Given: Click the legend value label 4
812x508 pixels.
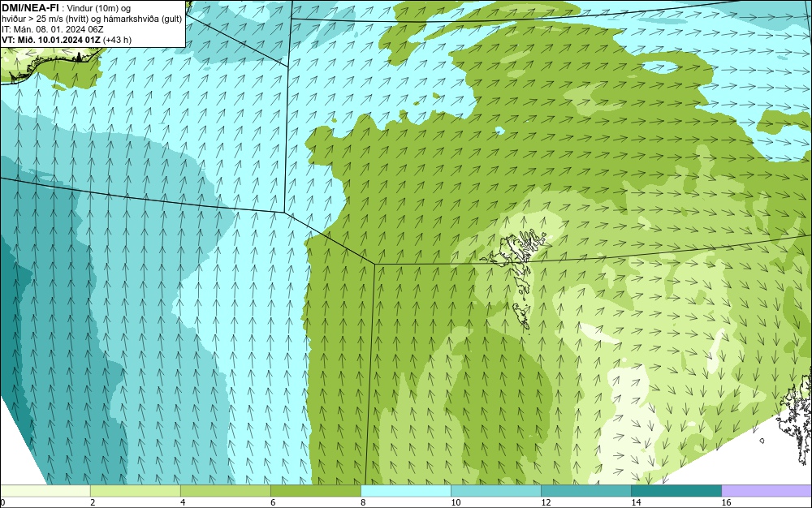Looking at the screenshot, I should coord(183,503).
